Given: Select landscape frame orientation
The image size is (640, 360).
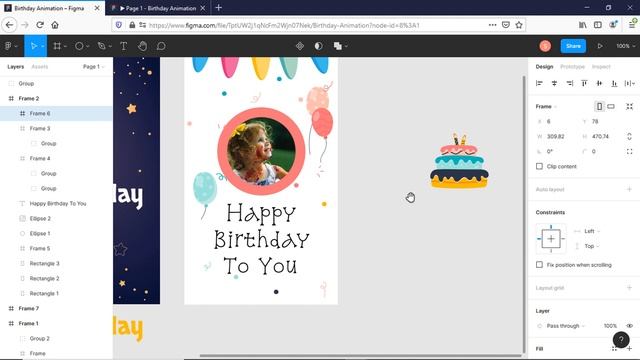Looking at the screenshot, I should coord(611,107).
